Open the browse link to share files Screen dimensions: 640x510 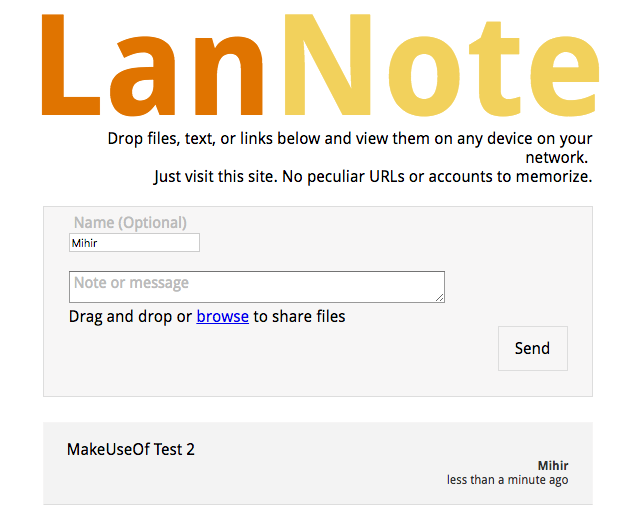pos(222,317)
